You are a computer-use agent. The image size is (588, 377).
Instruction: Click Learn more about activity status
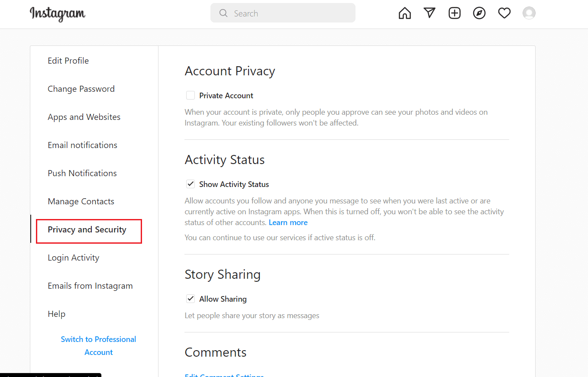[x=288, y=222]
